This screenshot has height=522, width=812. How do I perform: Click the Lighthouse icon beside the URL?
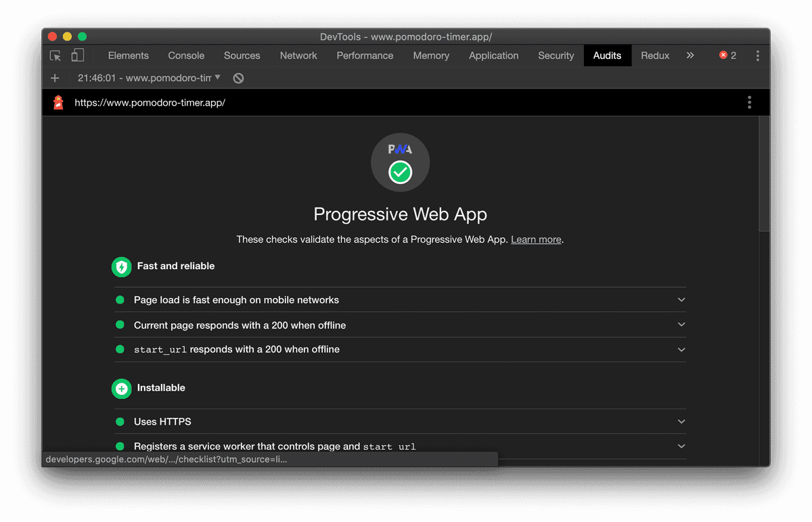click(x=58, y=102)
